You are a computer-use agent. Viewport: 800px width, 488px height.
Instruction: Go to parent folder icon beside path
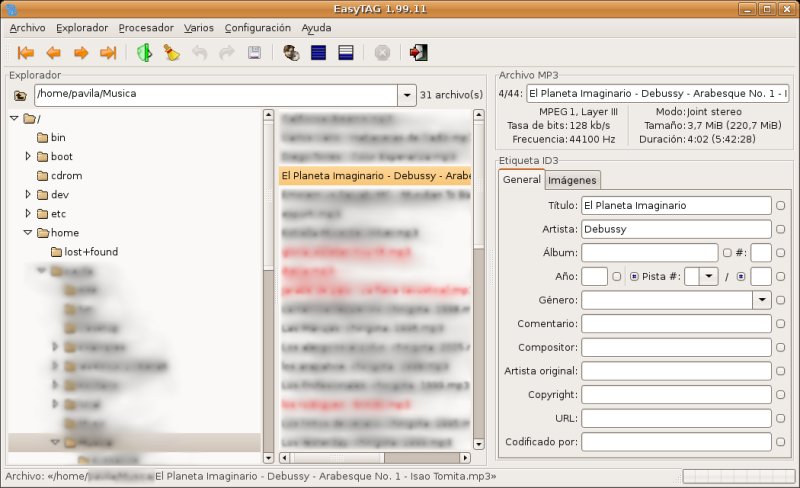[x=20, y=96]
